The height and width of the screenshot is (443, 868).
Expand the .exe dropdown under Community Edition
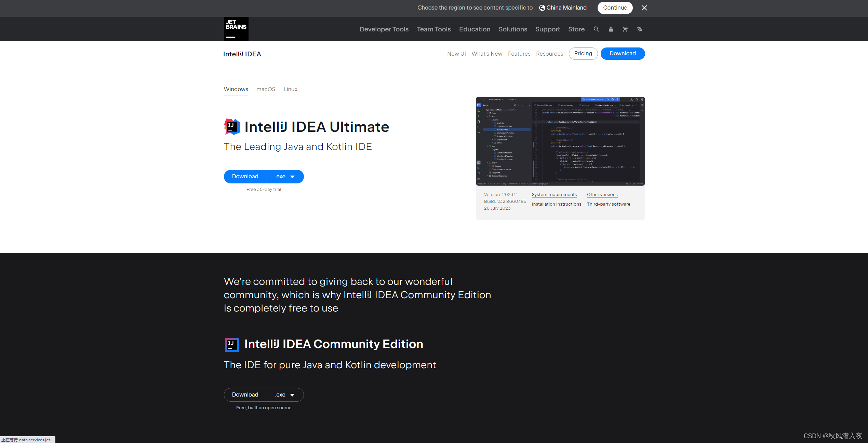285,394
